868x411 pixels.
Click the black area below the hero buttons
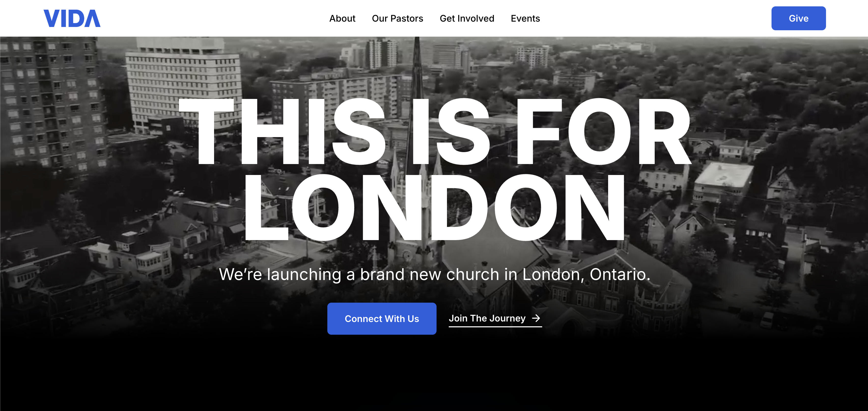pyautogui.click(x=434, y=374)
